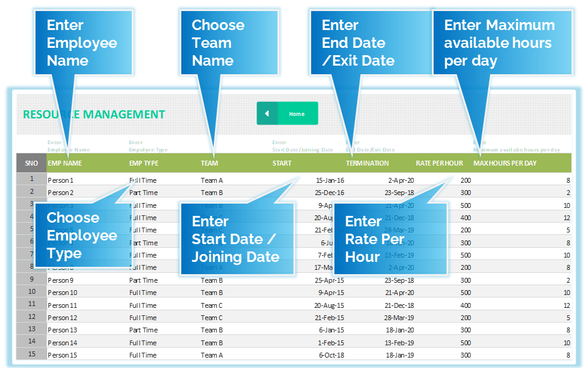Click the Home back arrow icon
Screen dimensions: 588x368
tap(267, 113)
